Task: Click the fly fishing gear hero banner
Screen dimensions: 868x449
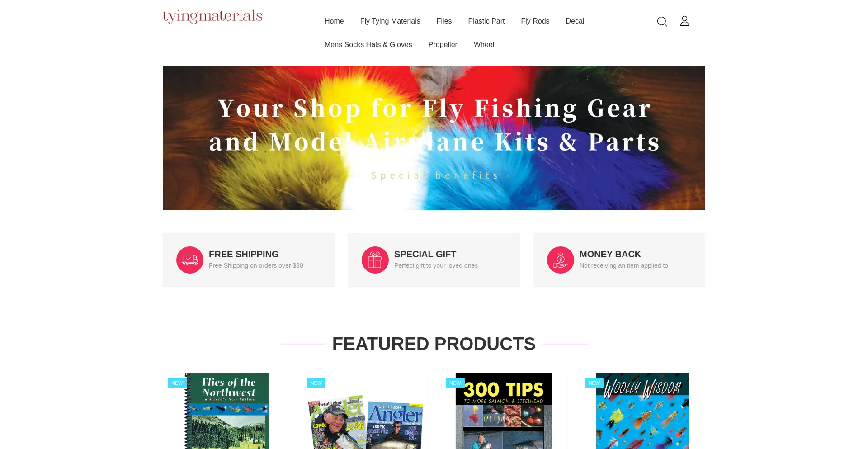Action: 434,138
